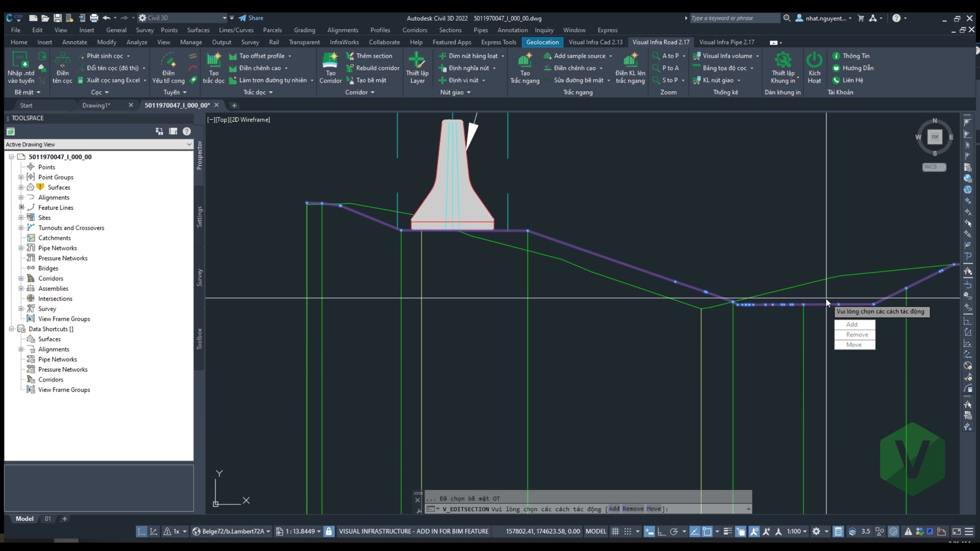Toggle annotation scale lock icon
Screen dimensions: 980x551
pyautogui.click(x=329, y=531)
